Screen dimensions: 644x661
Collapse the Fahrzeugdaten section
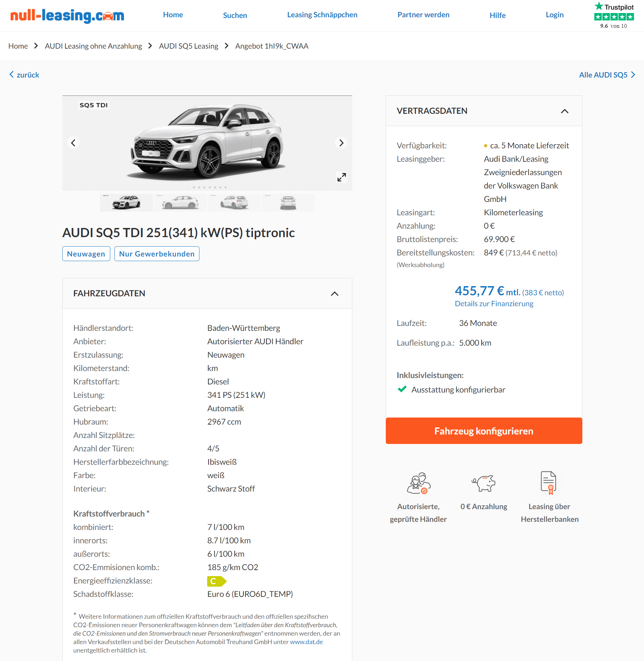(334, 294)
